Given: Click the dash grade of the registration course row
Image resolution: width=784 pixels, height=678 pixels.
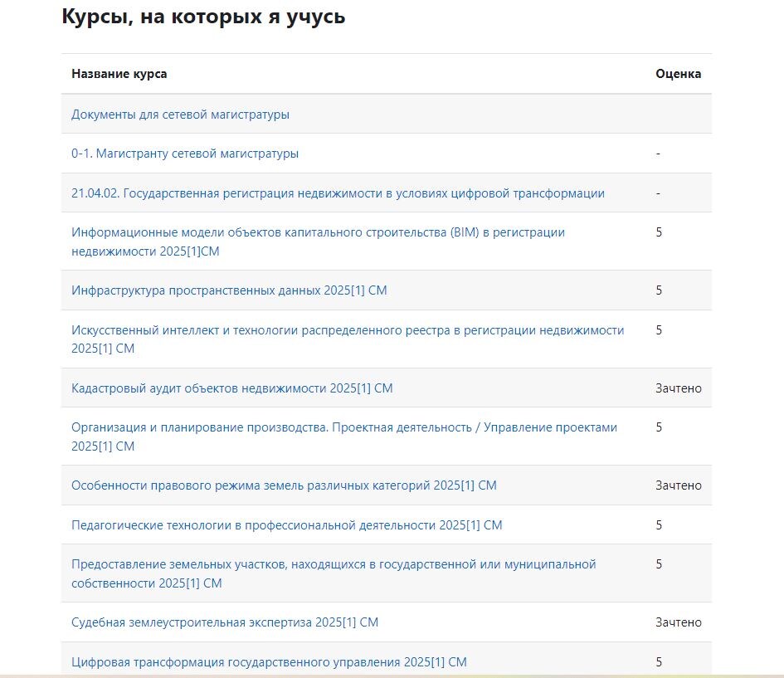Looking at the screenshot, I should click(x=658, y=192).
